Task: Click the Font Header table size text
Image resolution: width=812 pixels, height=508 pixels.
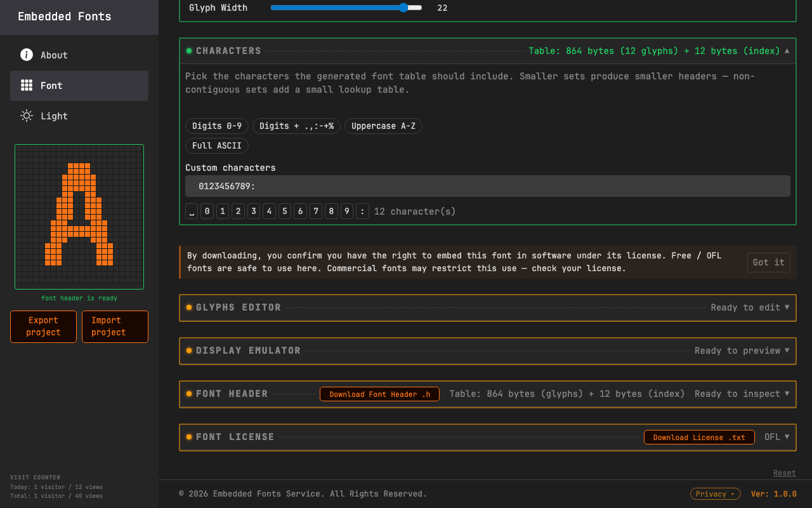Action: [567, 394]
